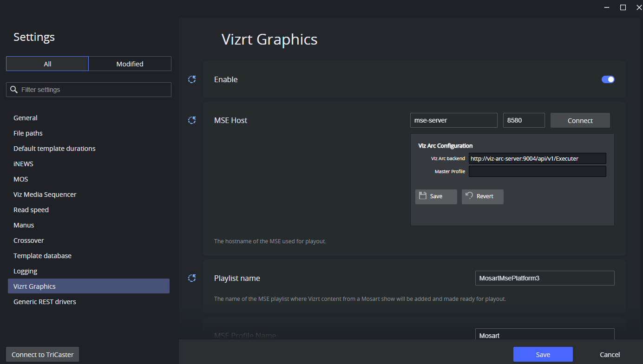The image size is (643, 364).
Task: Click the Connect to TriCaster button
Action: 43,354
